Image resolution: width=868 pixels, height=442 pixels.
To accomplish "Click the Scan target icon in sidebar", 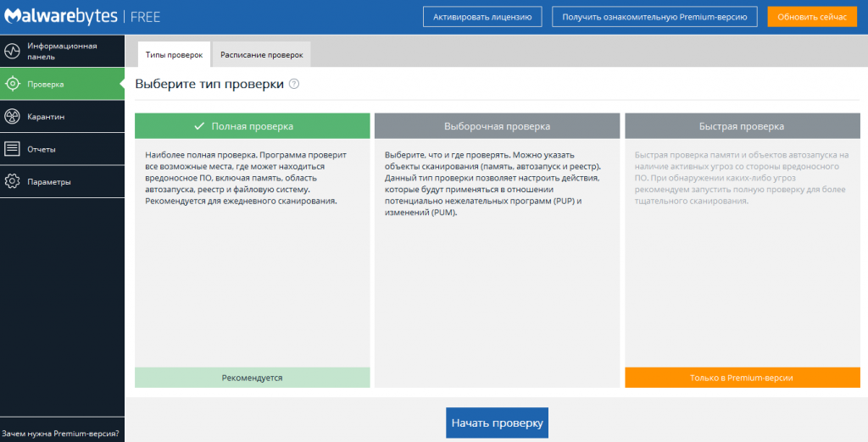I will [x=12, y=84].
